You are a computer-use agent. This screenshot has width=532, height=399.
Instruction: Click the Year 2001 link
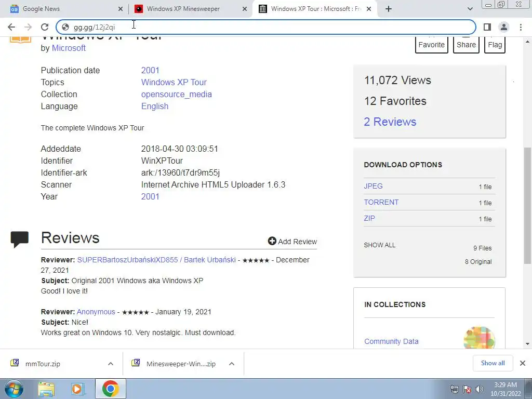[150, 196]
